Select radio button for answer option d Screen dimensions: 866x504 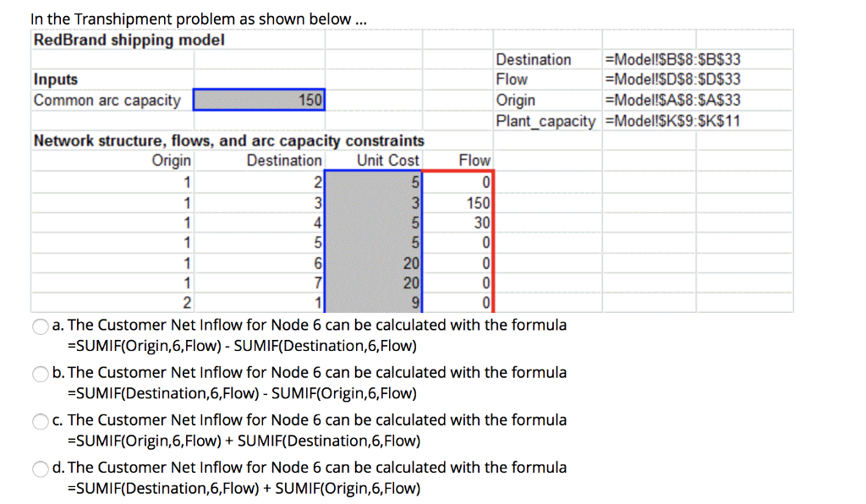[40, 468]
